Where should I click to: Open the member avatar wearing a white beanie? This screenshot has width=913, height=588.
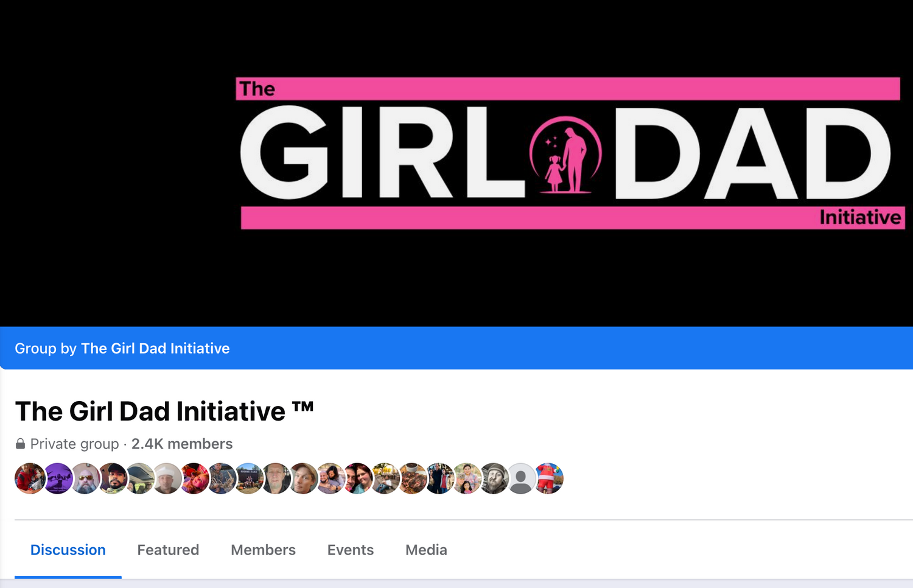coord(167,478)
